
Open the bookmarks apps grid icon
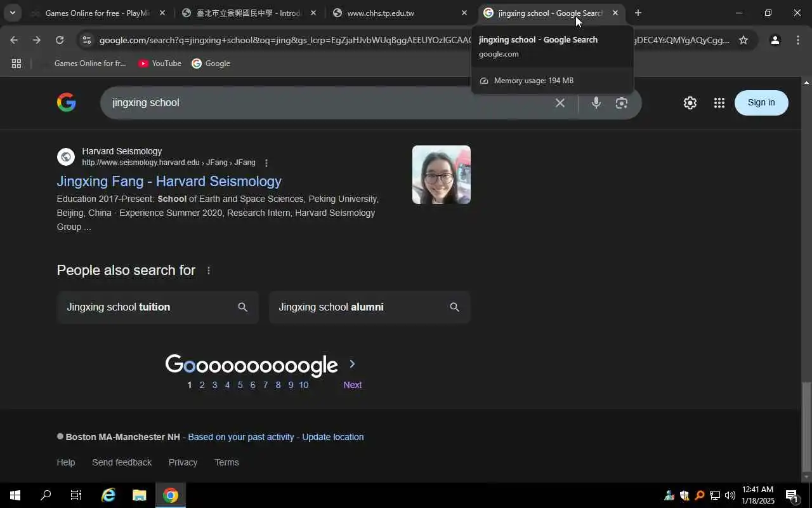tap(16, 63)
